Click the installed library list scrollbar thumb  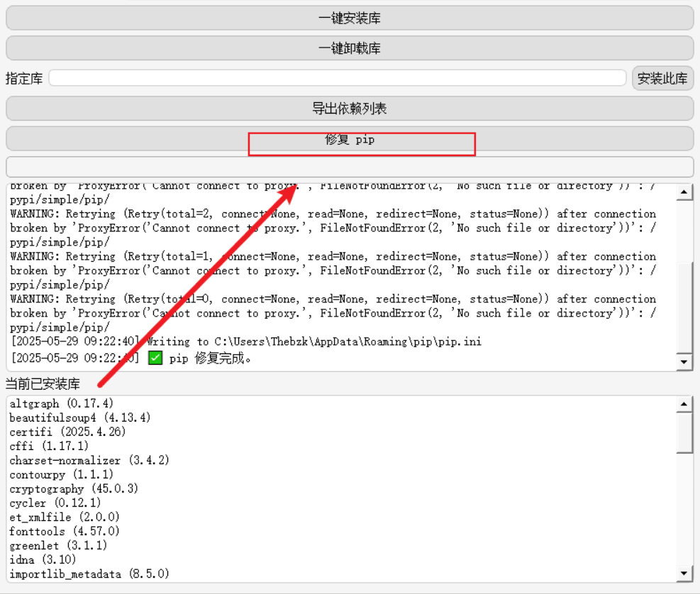pyautogui.click(x=684, y=433)
